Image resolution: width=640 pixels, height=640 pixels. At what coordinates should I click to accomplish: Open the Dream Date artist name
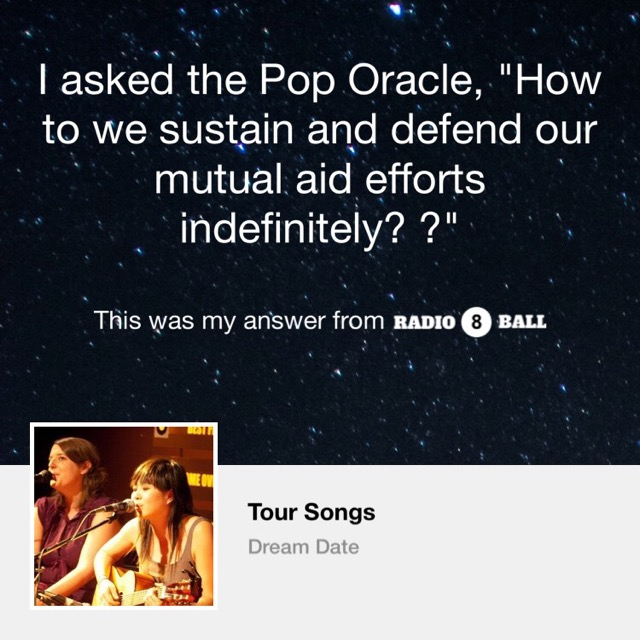click(x=303, y=547)
